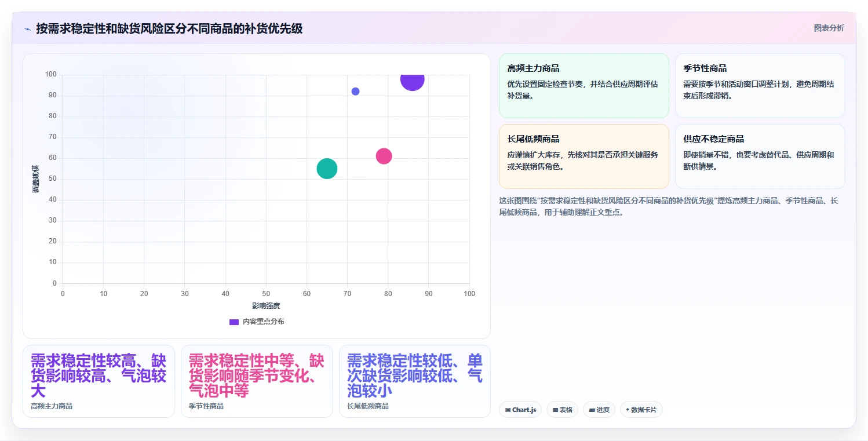The height and width of the screenshot is (441, 868).
Task: Click the 表格 tag pill
Action: coord(562,410)
